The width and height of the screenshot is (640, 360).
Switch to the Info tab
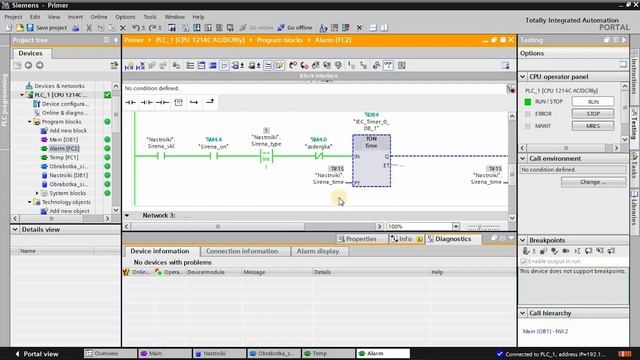point(406,239)
